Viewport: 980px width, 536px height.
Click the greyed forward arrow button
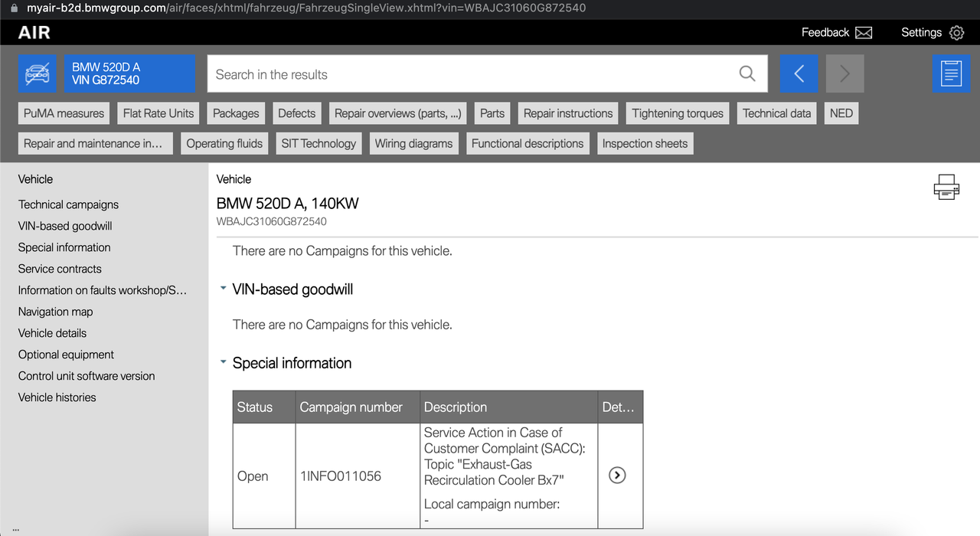845,74
